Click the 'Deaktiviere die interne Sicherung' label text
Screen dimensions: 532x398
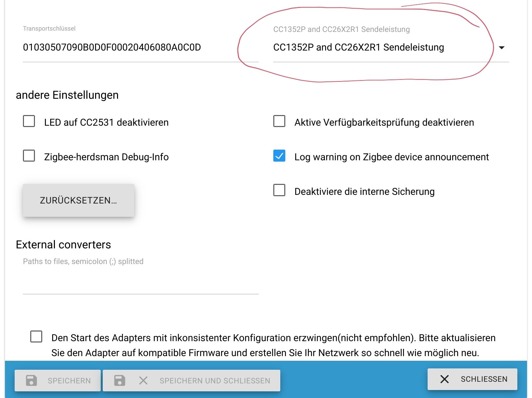(x=364, y=192)
